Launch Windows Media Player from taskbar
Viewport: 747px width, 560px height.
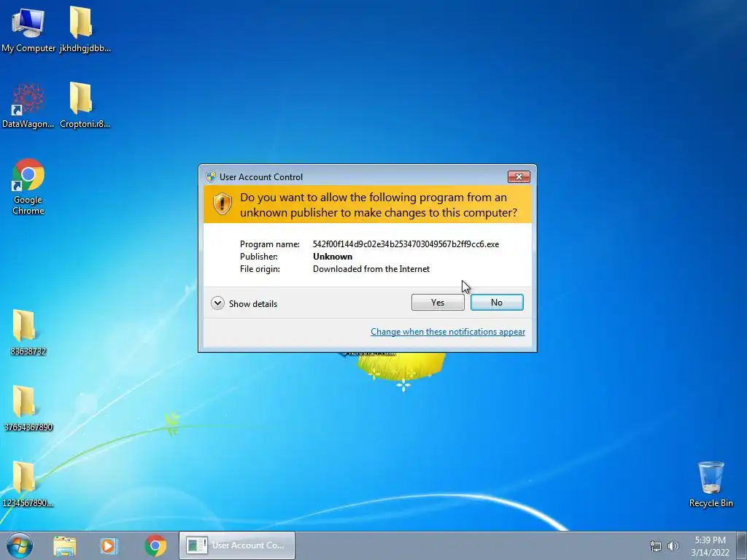click(109, 545)
